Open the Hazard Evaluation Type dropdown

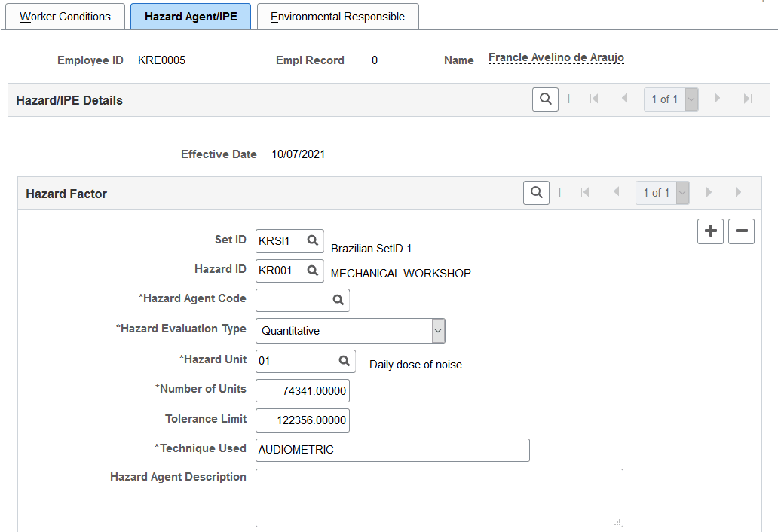[x=437, y=330]
